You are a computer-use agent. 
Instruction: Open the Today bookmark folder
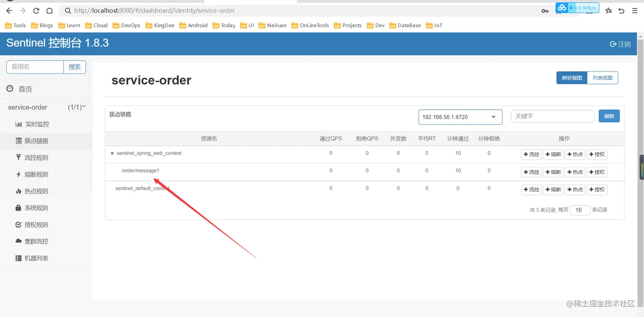(x=224, y=25)
